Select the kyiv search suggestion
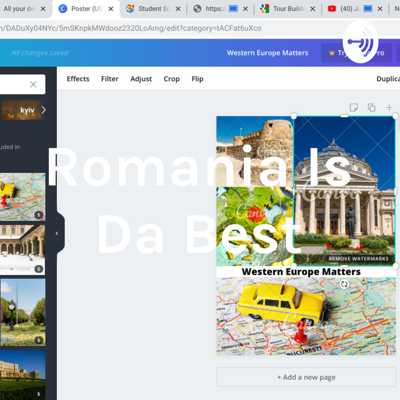 [x=21, y=110]
